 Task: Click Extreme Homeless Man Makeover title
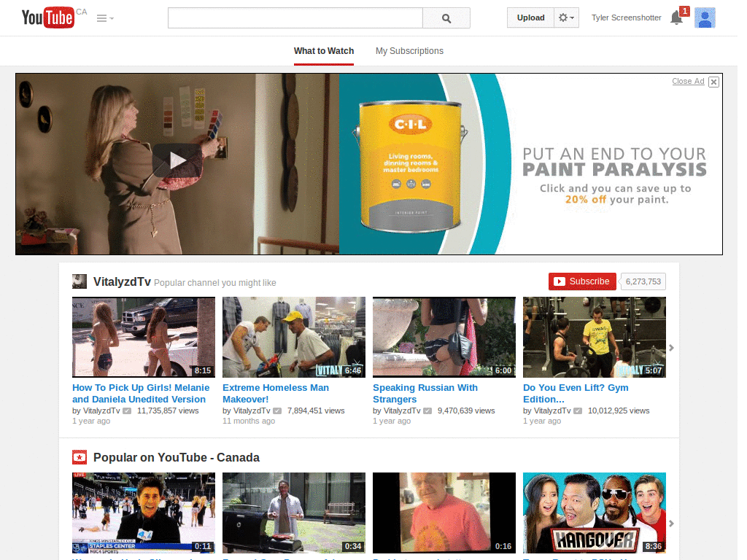(276, 393)
